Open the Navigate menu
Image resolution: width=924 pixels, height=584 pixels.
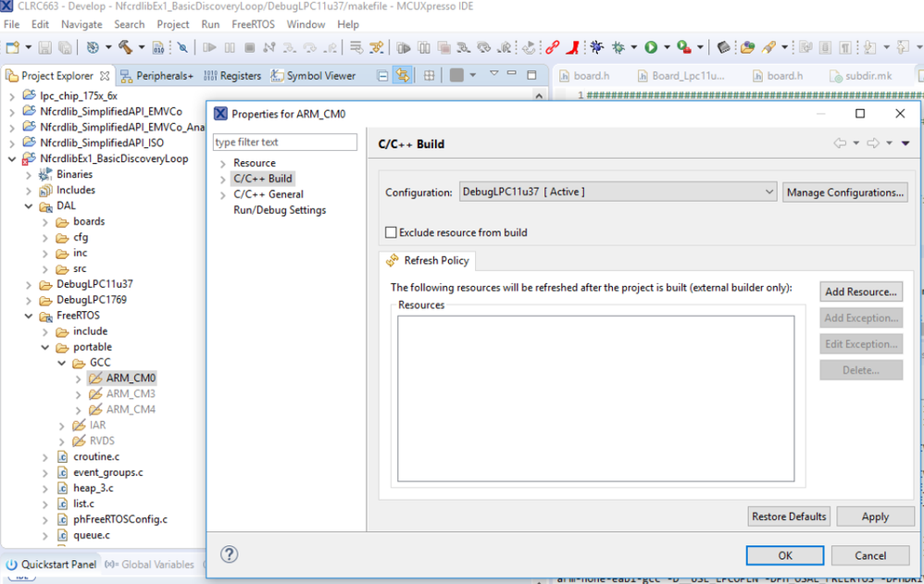point(81,24)
